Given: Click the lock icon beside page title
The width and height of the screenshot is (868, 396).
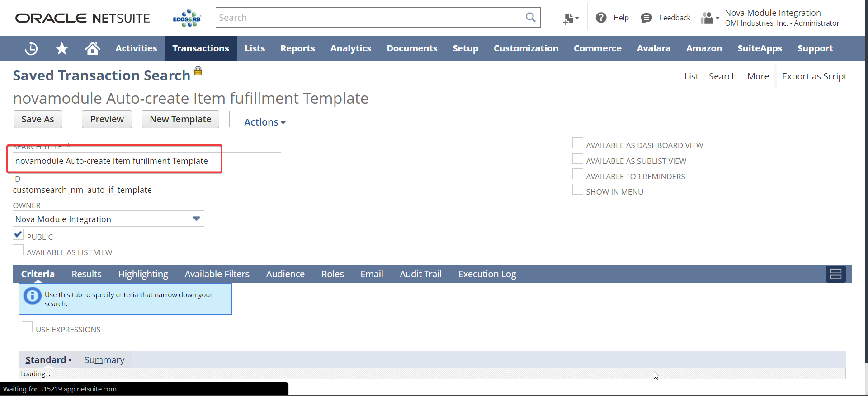Looking at the screenshot, I should tap(198, 71).
